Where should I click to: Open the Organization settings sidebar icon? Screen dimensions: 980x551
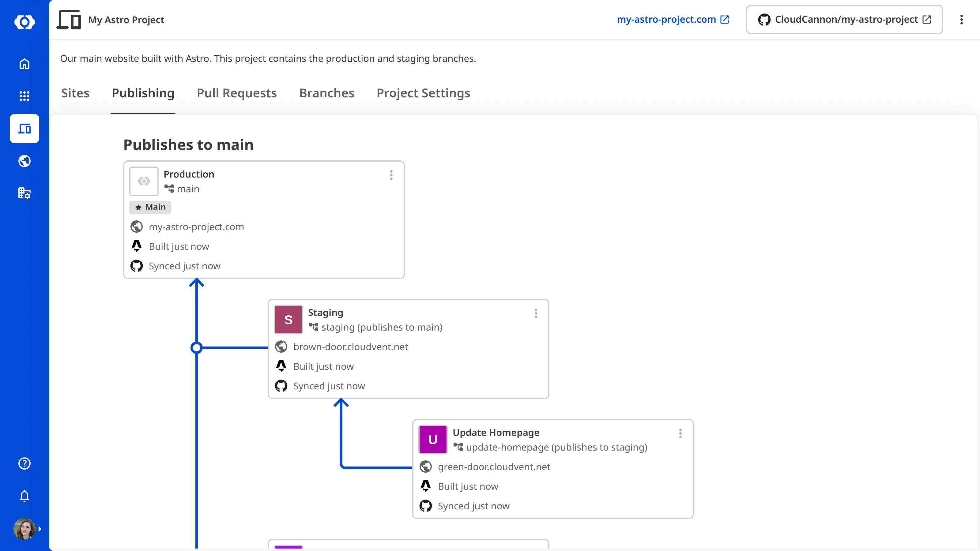tap(24, 193)
